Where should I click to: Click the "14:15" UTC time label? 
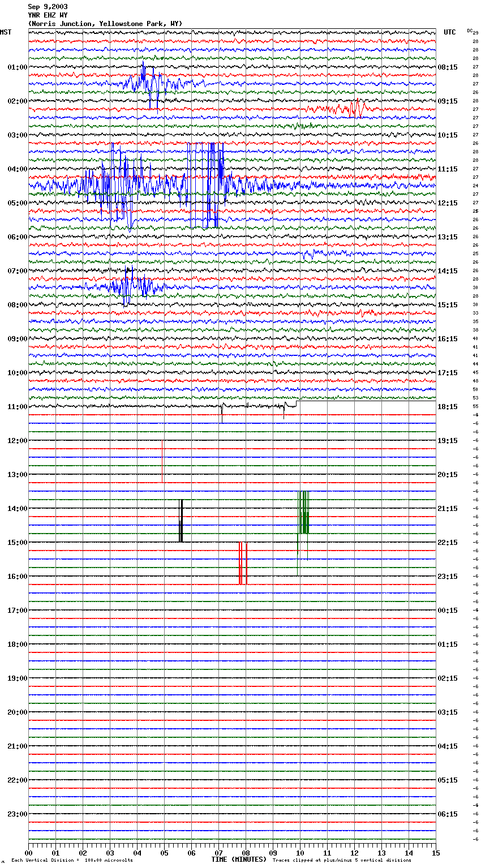[x=448, y=271]
